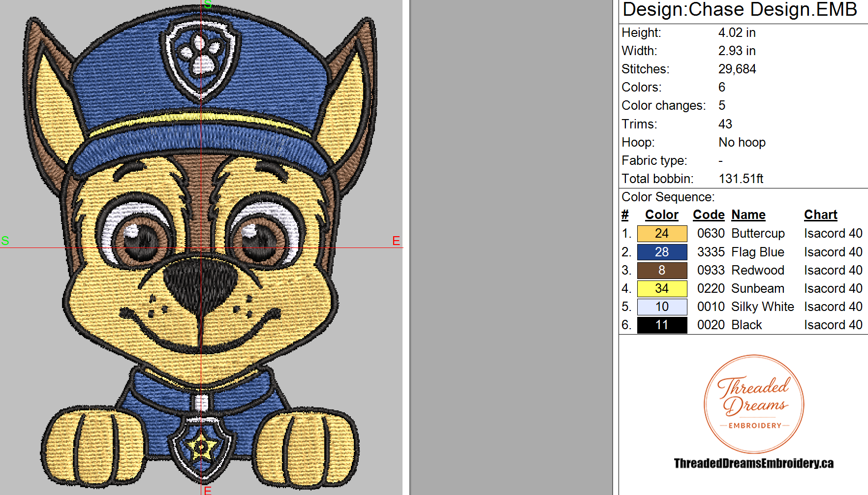Image resolution: width=868 pixels, height=495 pixels.
Task: Click the thread code 0220
Action: pos(711,288)
